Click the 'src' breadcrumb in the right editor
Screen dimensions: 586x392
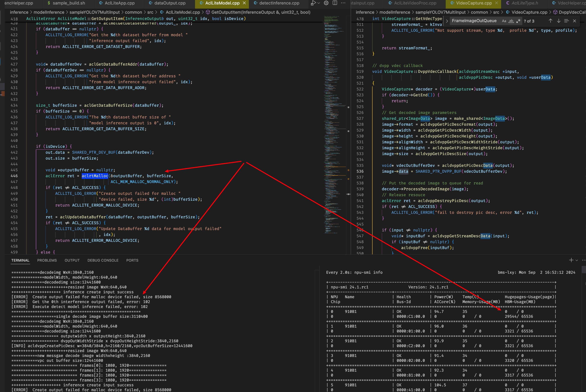(496, 12)
